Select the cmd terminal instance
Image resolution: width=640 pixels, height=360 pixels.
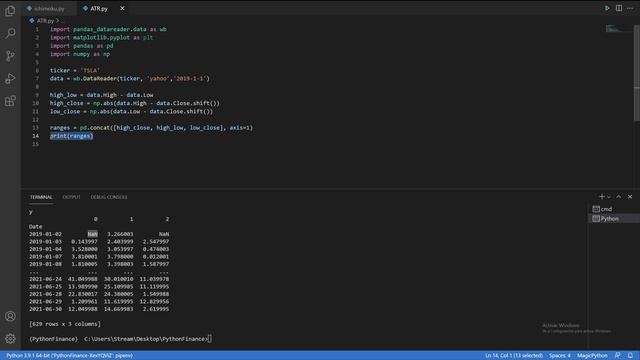pyautogui.click(x=614, y=209)
